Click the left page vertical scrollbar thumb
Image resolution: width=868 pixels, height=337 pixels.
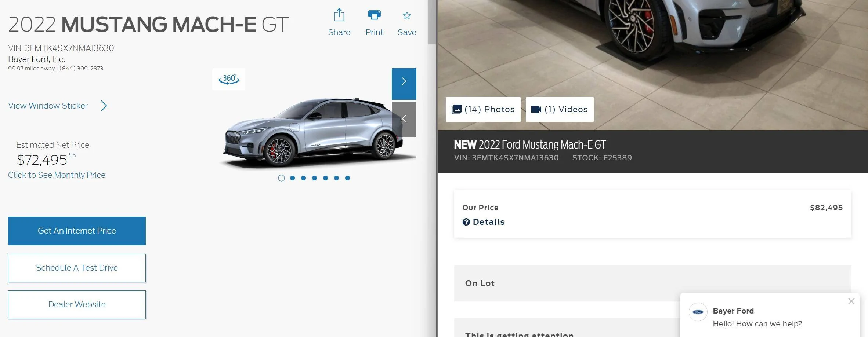click(x=432, y=22)
